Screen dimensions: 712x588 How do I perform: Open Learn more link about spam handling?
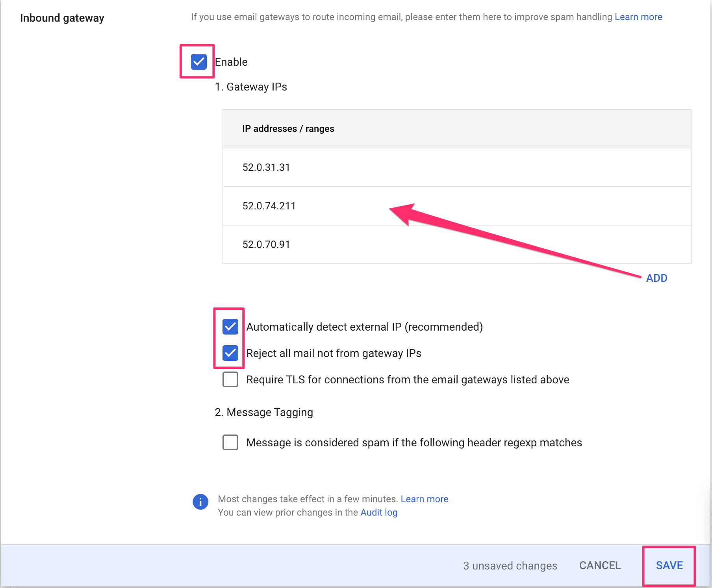tap(638, 17)
